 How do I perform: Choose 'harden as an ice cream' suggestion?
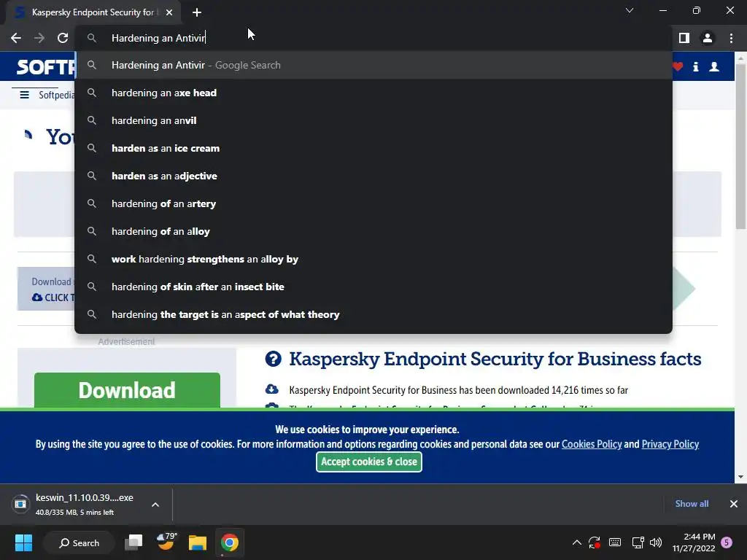point(373,148)
